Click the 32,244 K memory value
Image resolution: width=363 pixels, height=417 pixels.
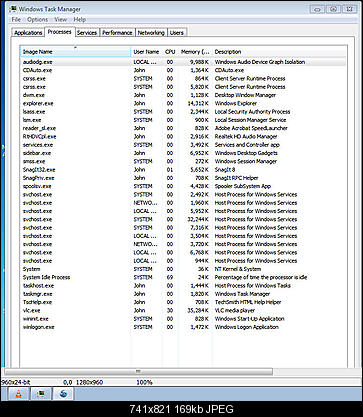tap(198, 219)
